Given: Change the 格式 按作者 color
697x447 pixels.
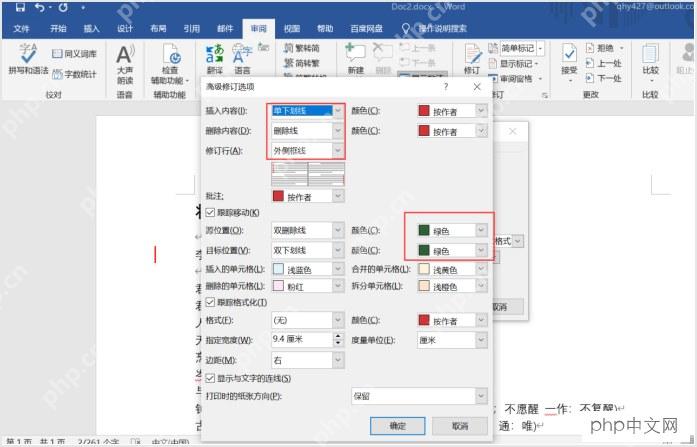Looking at the screenshot, I should [452, 320].
